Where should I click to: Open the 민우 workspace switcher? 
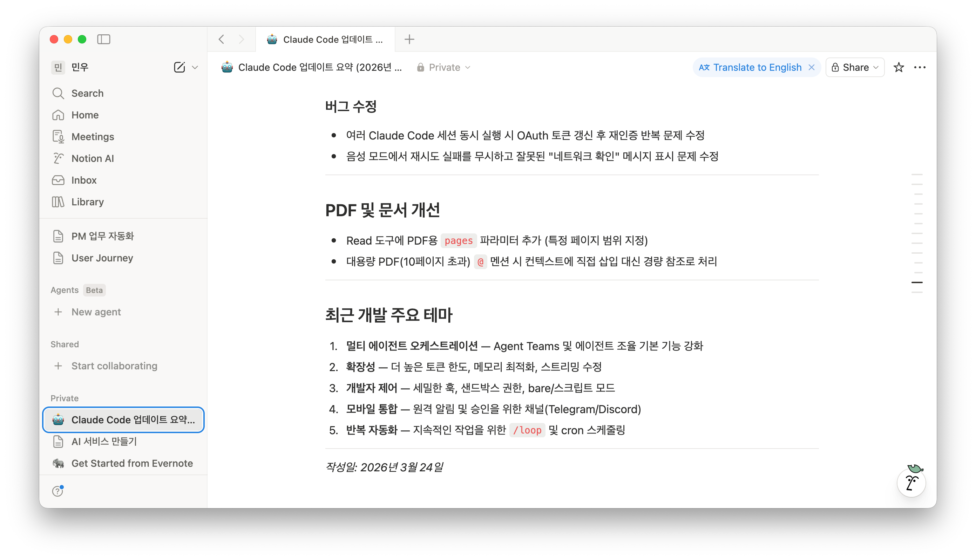click(70, 67)
